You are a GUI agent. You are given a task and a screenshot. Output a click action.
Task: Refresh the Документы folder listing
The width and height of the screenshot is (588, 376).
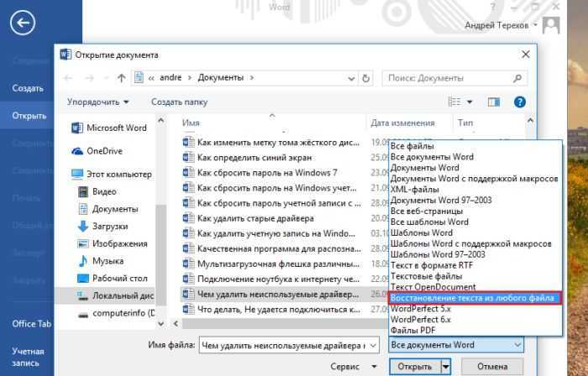(x=365, y=78)
